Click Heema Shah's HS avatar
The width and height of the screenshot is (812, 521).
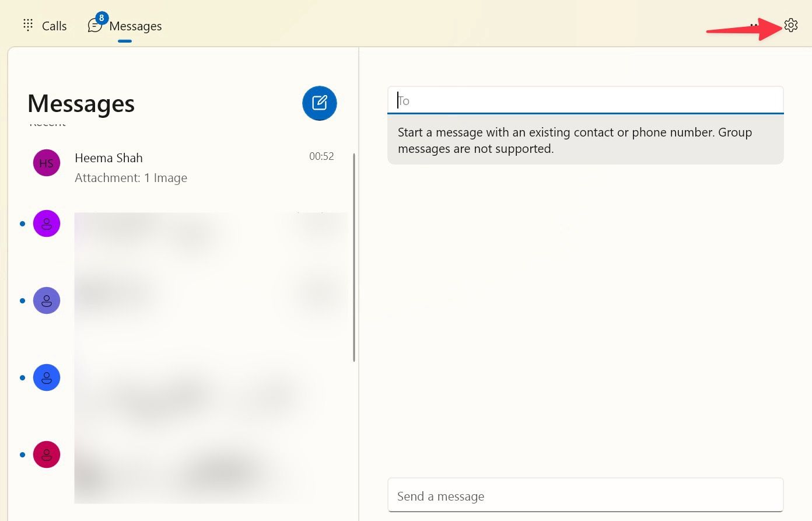pos(46,163)
